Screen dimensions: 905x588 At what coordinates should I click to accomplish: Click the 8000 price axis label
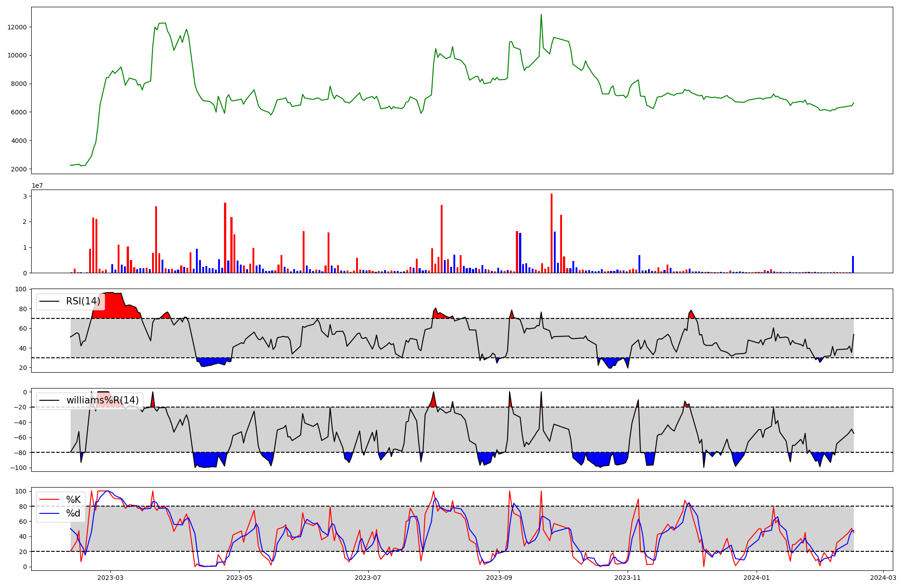pos(19,84)
